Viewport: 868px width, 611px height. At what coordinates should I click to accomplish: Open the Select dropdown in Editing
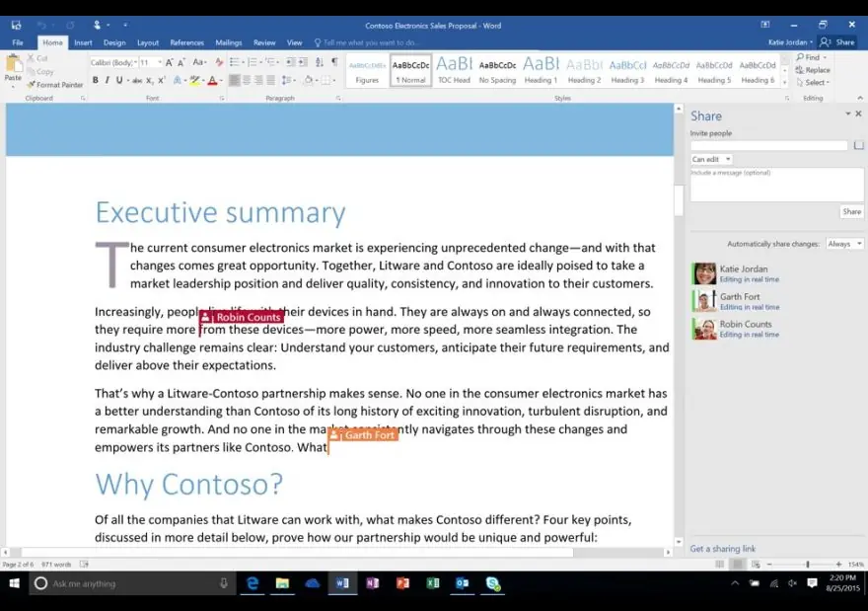(x=813, y=83)
